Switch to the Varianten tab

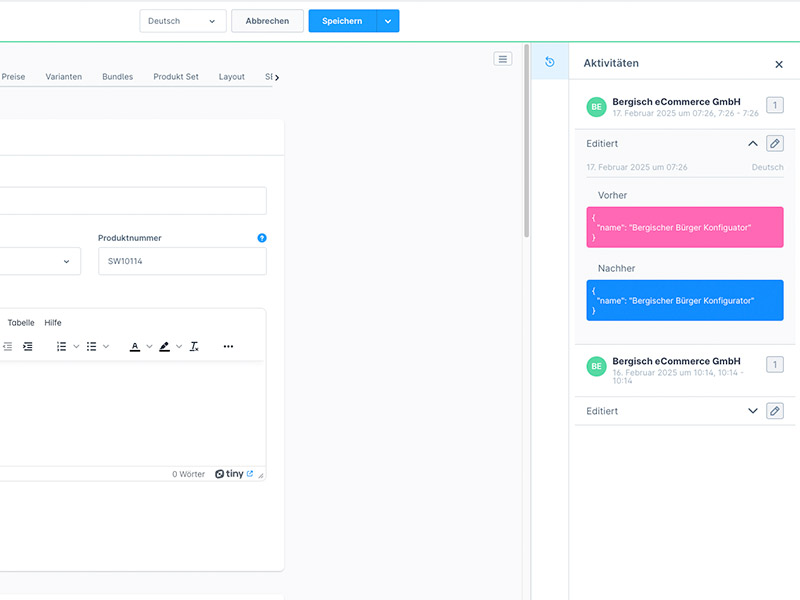pyautogui.click(x=64, y=77)
